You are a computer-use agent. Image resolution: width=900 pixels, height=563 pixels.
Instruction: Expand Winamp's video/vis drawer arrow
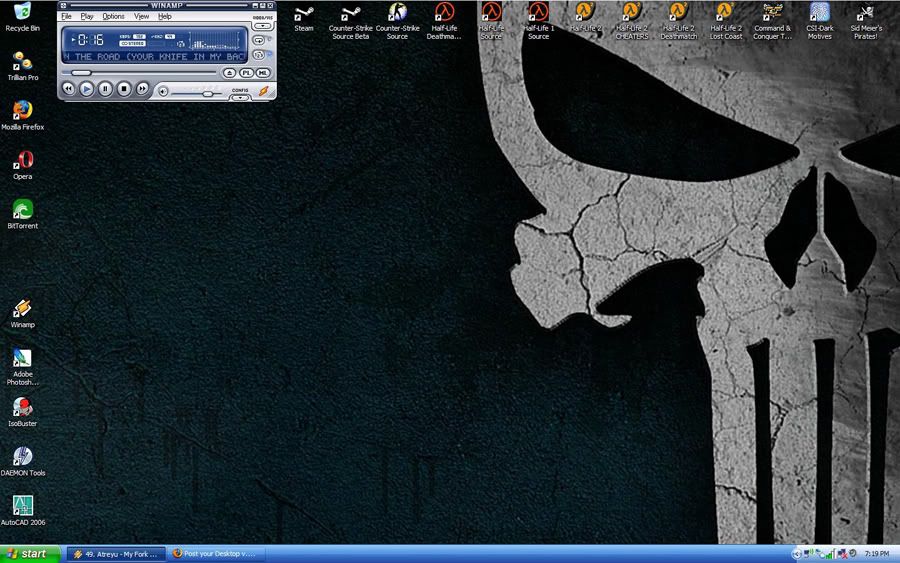[262, 26]
